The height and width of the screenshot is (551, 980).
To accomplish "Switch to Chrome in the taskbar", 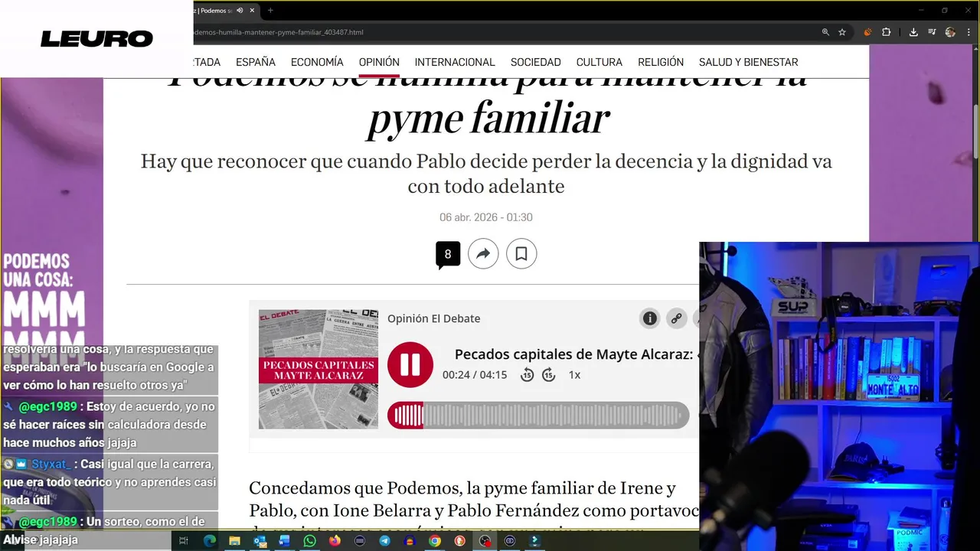I will click(434, 540).
